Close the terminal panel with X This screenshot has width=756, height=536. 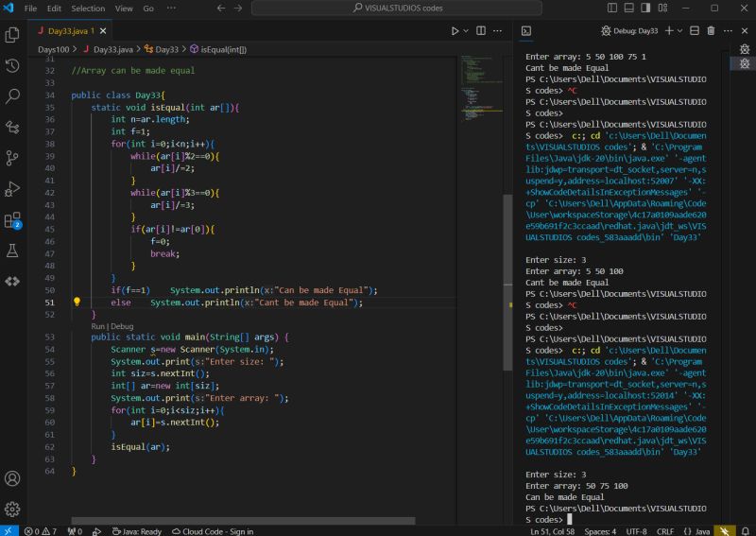[745, 31]
